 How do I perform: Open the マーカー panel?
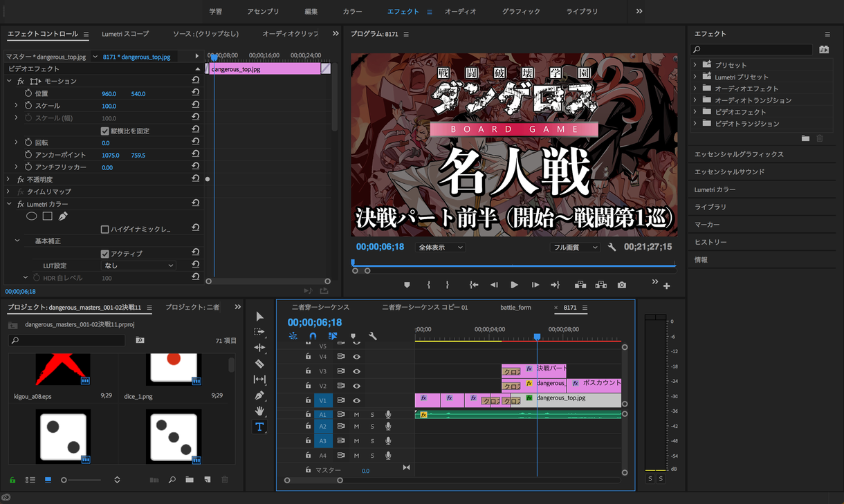[707, 225]
